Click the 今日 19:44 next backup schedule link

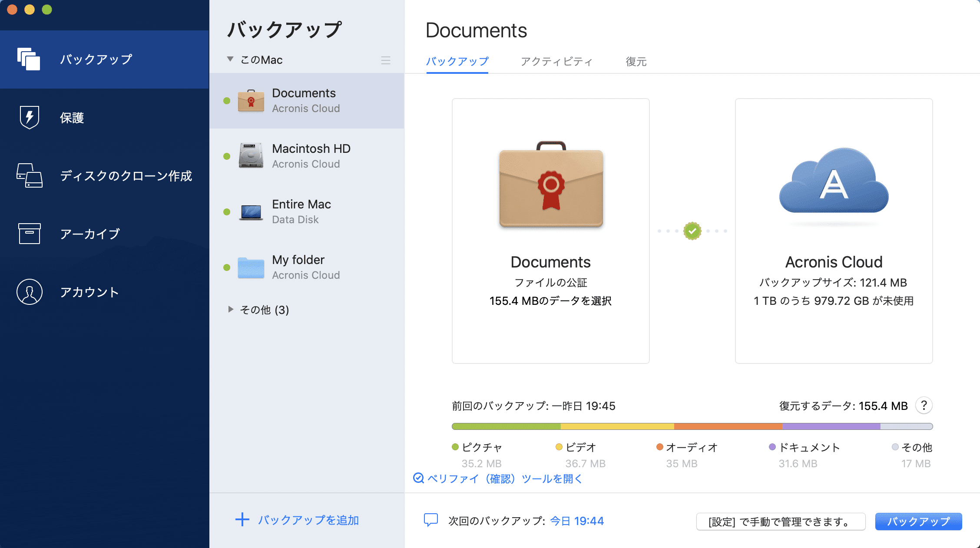pyautogui.click(x=577, y=521)
